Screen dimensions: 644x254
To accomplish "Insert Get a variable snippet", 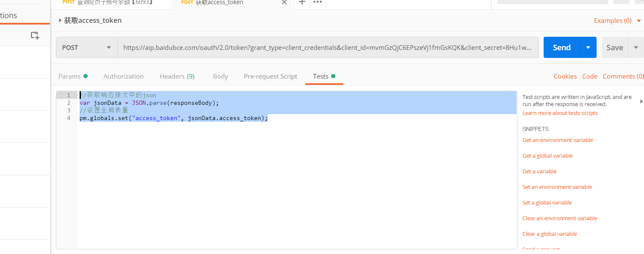I will [x=539, y=171].
